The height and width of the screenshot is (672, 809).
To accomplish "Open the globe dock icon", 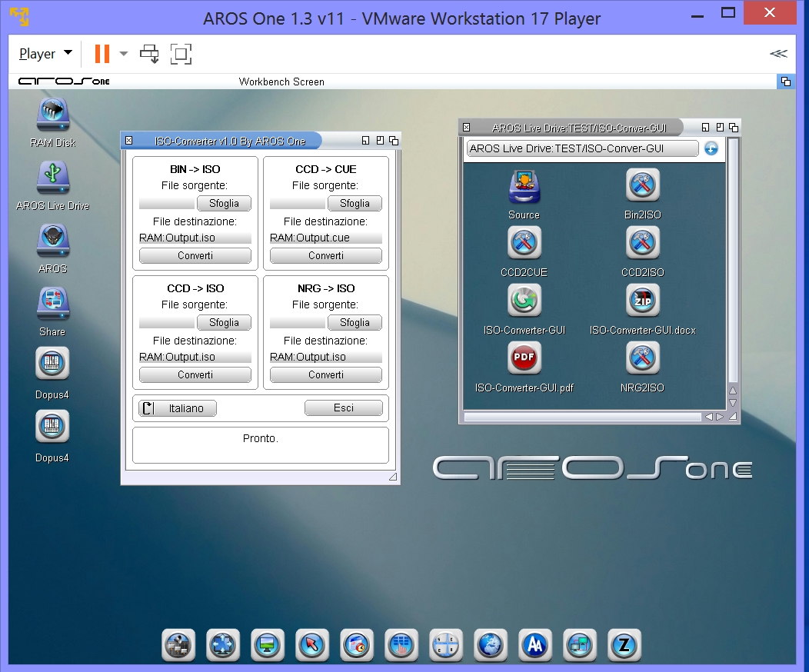I will [491, 644].
